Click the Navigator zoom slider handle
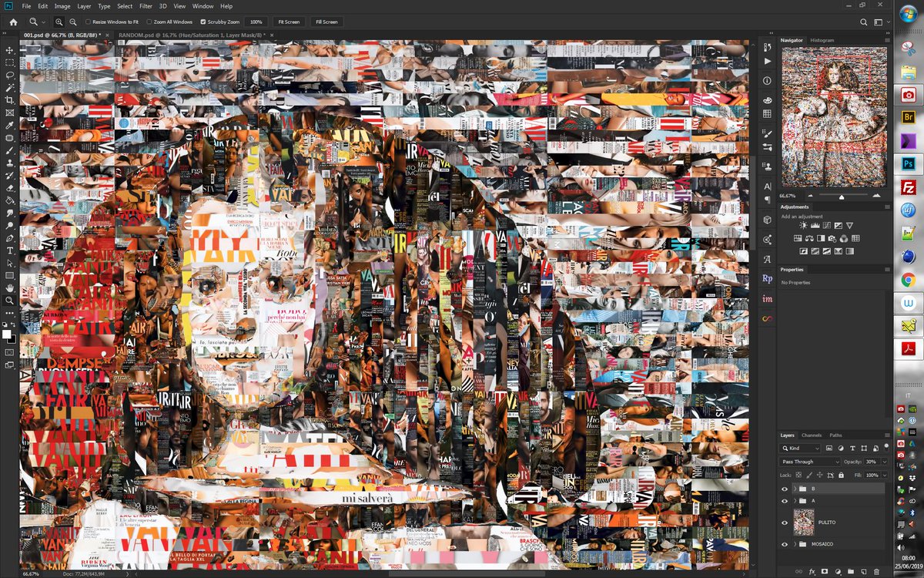Viewport: 924px width, 578px height. point(842,197)
